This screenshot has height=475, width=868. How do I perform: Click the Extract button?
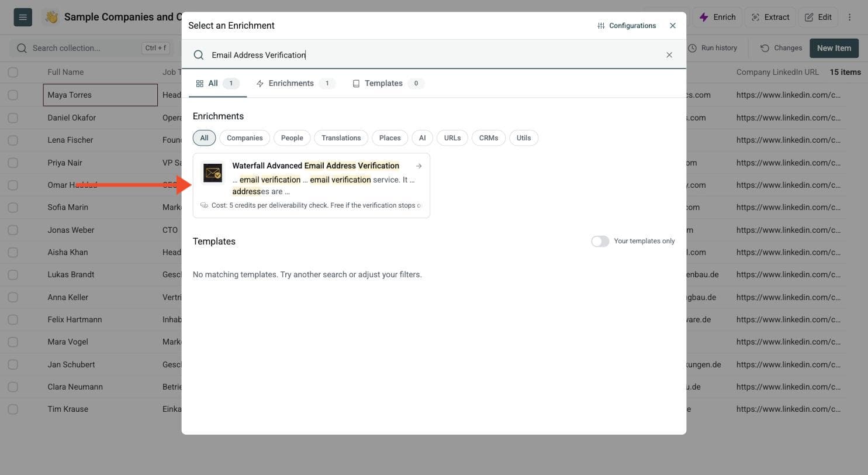click(x=770, y=17)
